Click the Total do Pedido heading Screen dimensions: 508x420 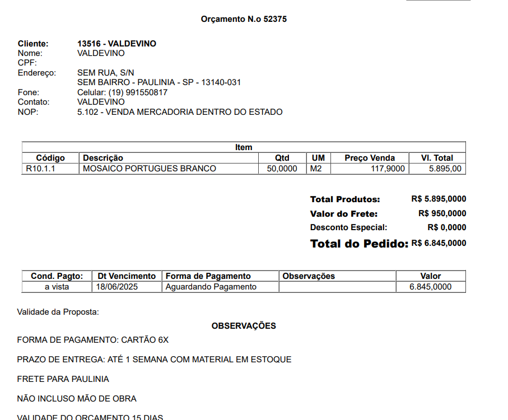359,244
